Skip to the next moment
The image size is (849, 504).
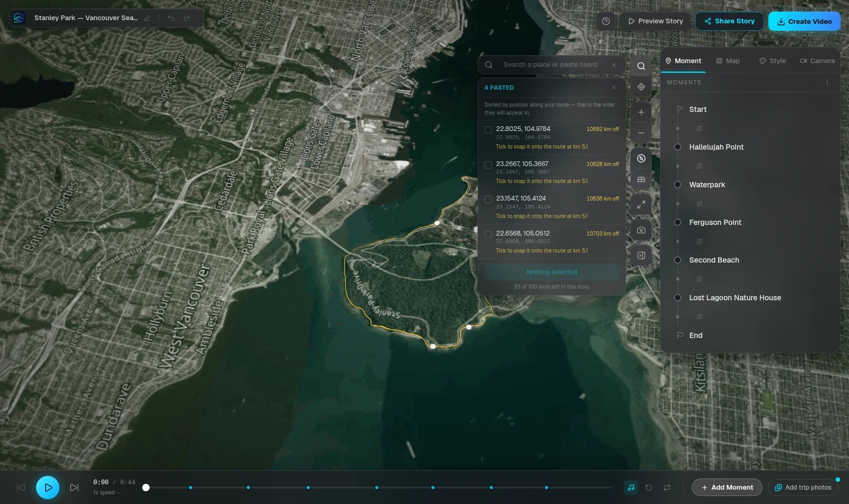click(74, 488)
